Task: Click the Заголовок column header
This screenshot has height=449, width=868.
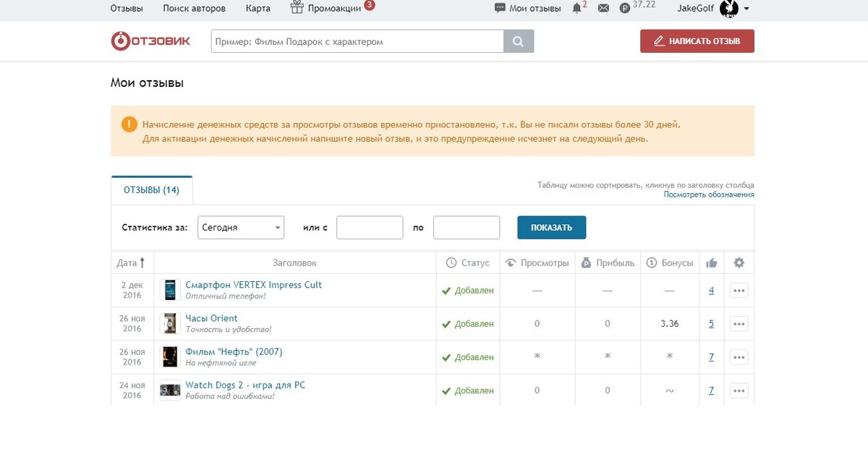Action: 294,262
